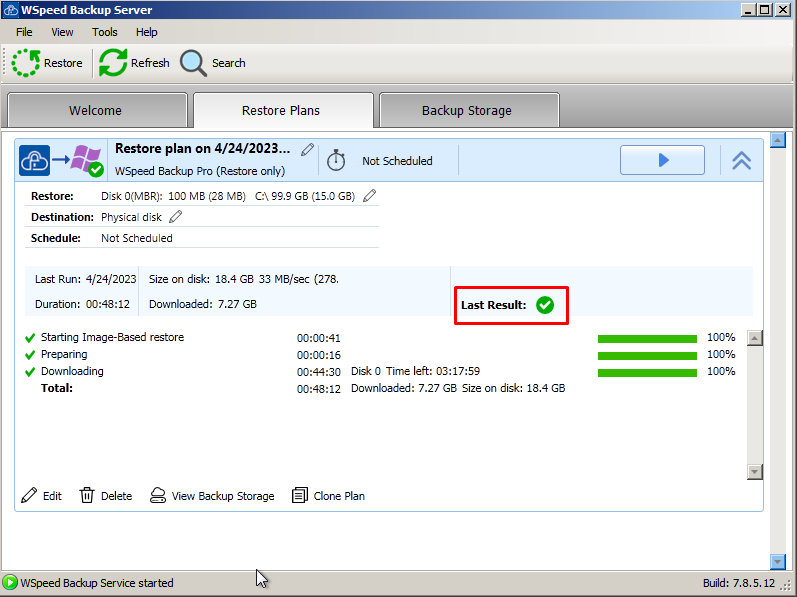The width and height of the screenshot is (797, 597).
Task: Edit the restore plan name pencil icon
Action: 307,149
